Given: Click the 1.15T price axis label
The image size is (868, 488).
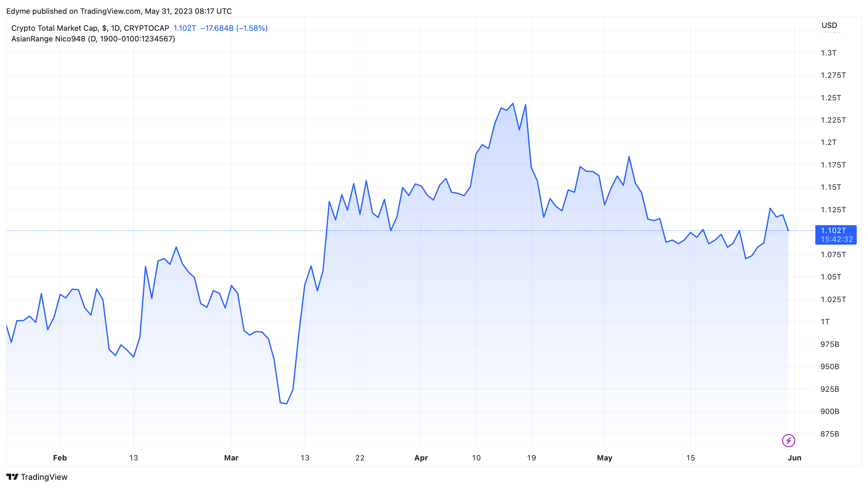Looking at the screenshot, I should (831, 187).
